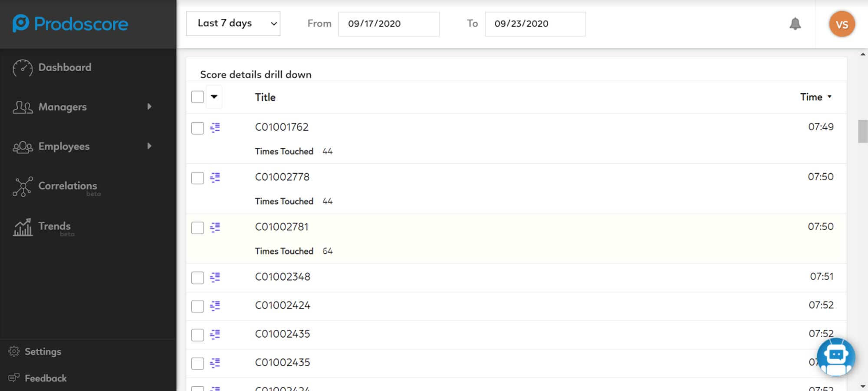Click the 07:49 time value

pos(821,127)
